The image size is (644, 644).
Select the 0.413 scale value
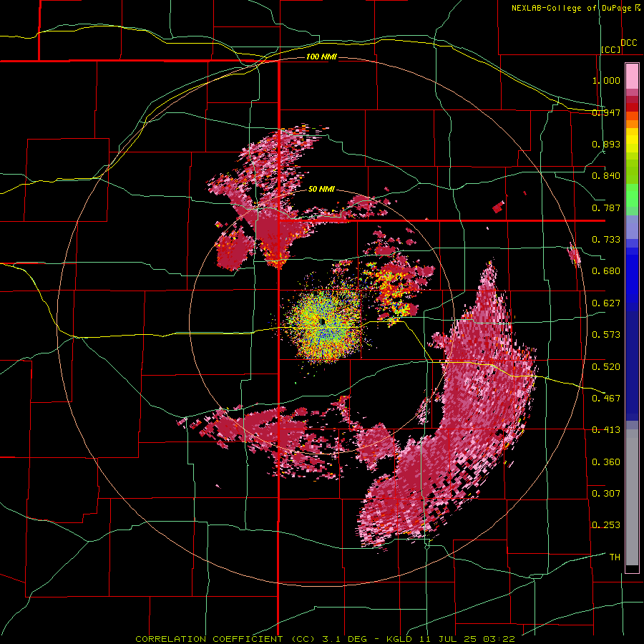coord(606,430)
